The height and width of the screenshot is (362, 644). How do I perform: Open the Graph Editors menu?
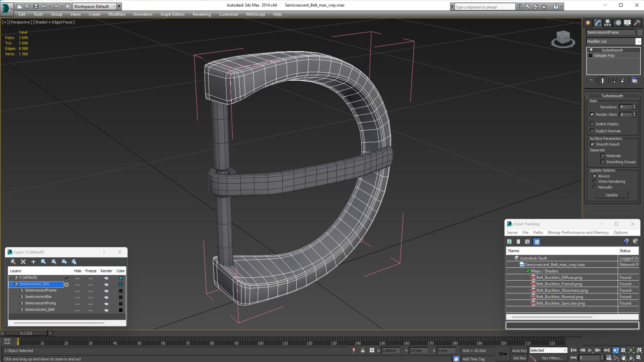tap(172, 14)
